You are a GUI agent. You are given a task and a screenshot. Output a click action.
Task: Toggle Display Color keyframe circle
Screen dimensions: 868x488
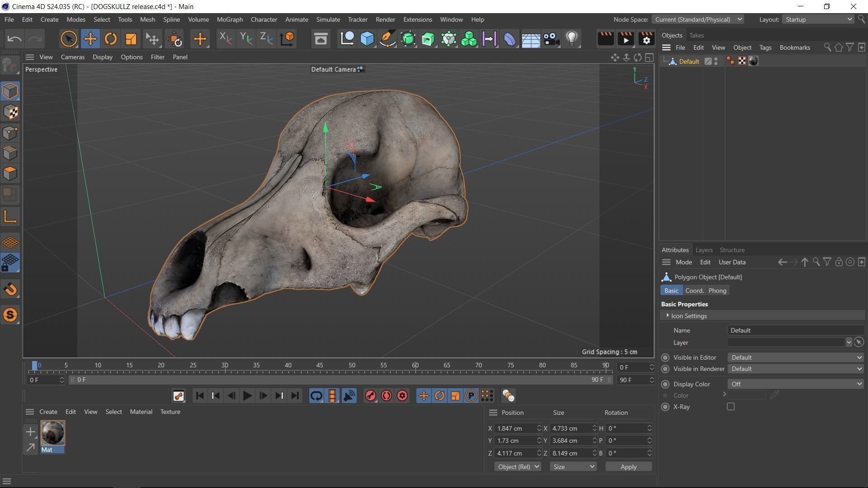pyautogui.click(x=665, y=384)
